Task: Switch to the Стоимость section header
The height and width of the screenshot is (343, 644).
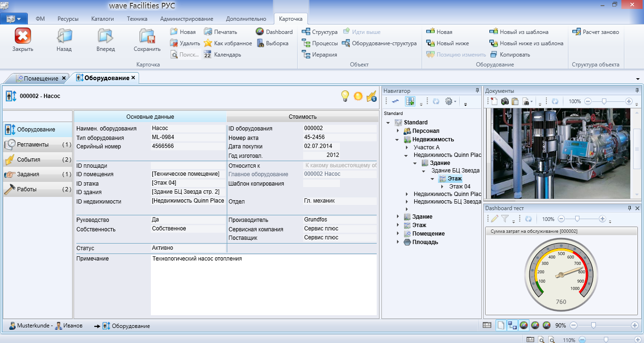Action: pyautogui.click(x=302, y=117)
